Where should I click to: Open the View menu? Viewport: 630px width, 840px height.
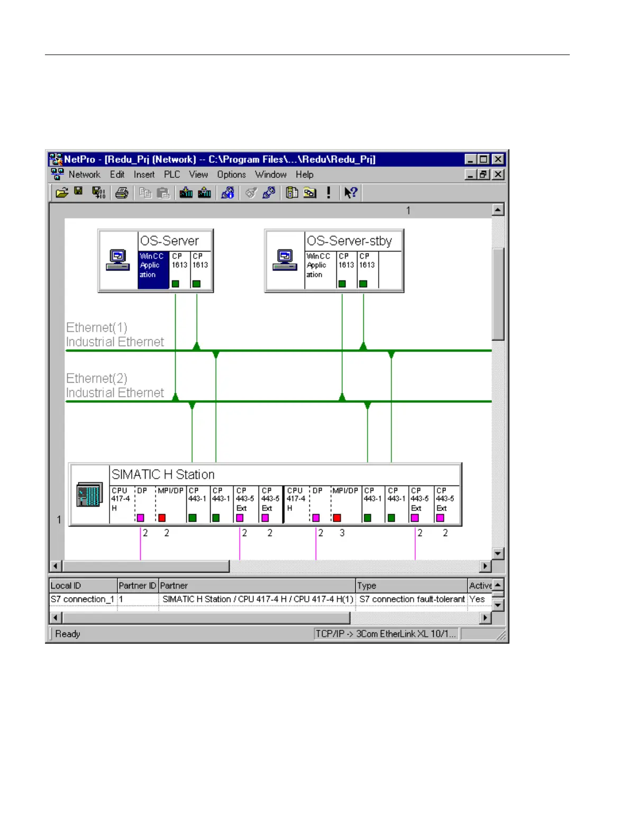[198, 175]
